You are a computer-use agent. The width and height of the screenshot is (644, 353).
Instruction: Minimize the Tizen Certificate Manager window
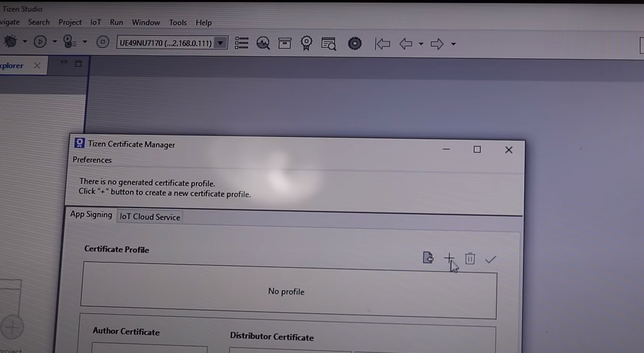[447, 149]
